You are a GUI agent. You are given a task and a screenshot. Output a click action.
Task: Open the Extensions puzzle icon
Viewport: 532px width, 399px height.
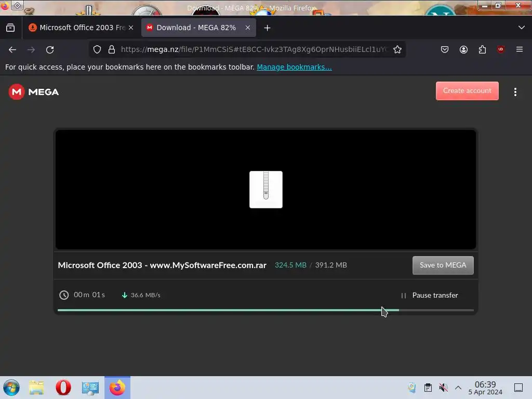[x=482, y=49]
